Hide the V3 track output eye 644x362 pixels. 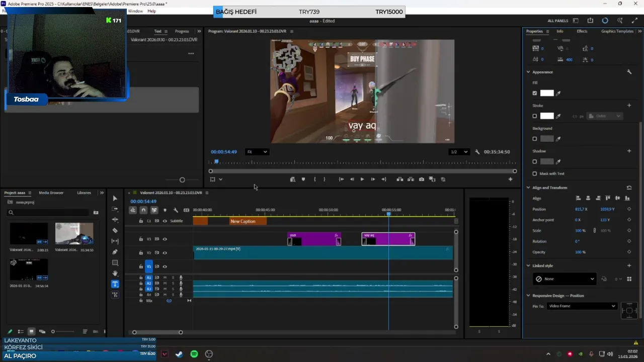pyautogui.click(x=165, y=239)
